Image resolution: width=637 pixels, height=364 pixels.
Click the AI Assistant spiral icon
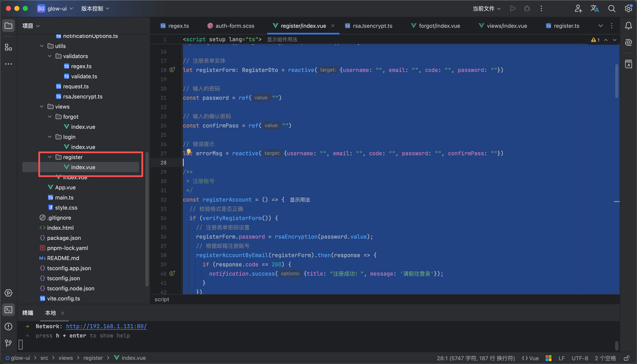click(629, 43)
